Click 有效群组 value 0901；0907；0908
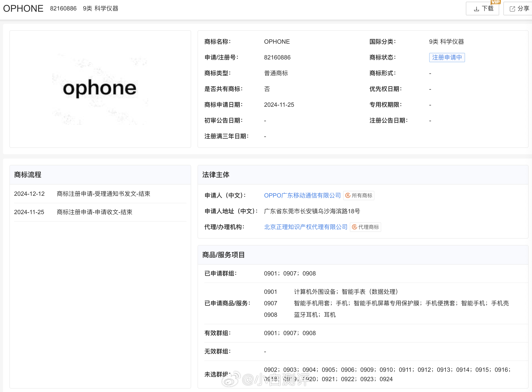The width and height of the screenshot is (532, 392). coord(290,333)
